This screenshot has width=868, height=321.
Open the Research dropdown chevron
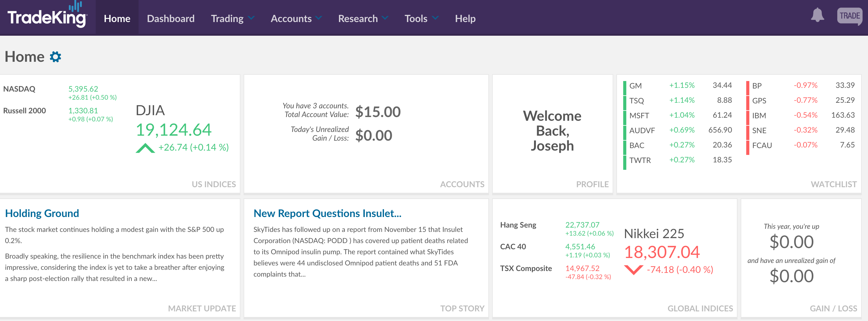coord(385,18)
